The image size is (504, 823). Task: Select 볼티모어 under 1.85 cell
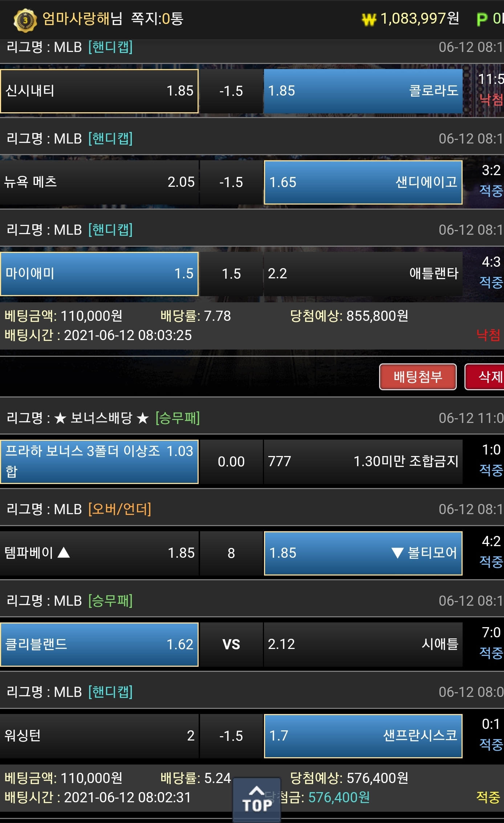(363, 553)
